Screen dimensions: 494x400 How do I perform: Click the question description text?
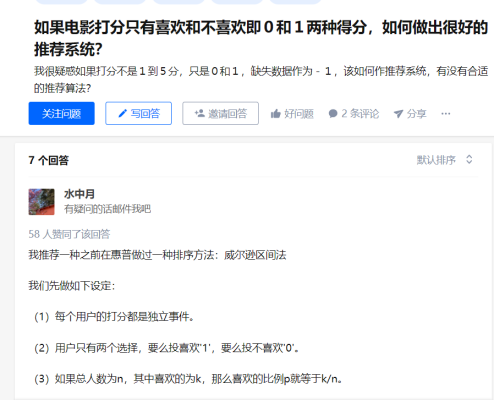(261, 80)
